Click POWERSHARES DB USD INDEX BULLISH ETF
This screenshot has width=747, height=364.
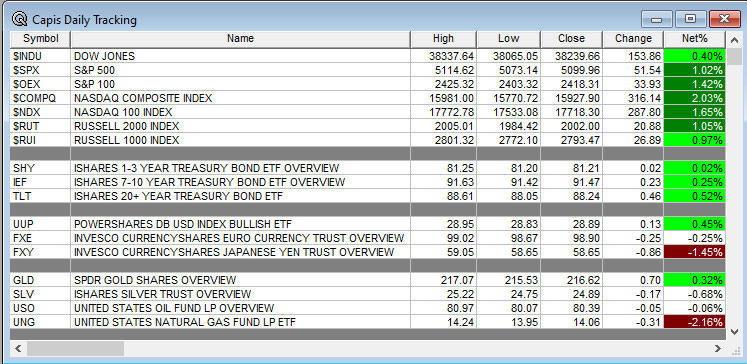click(241, 224)
